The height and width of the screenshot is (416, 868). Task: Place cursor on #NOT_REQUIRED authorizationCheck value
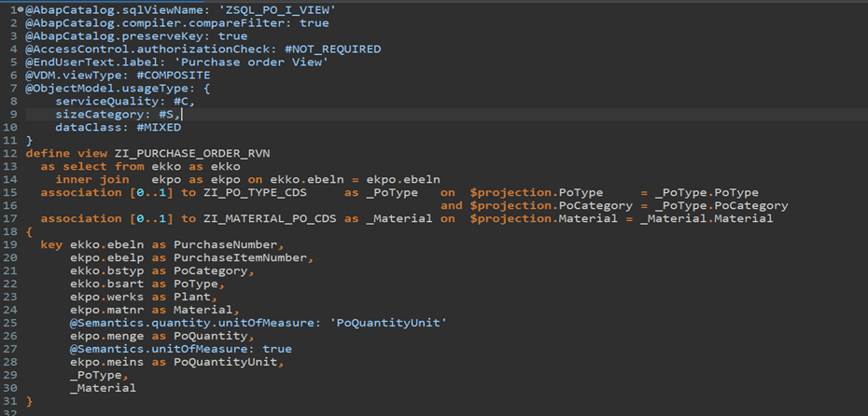(x=332, y=49)
